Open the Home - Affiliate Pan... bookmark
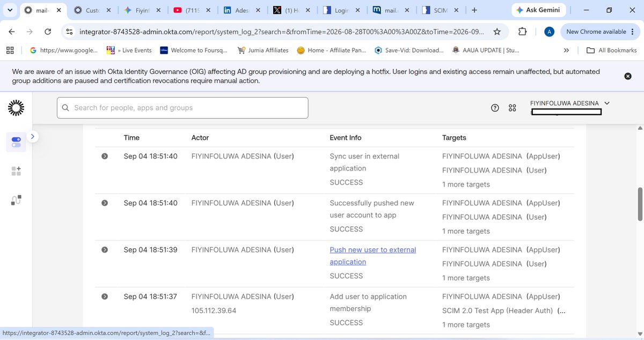 (x=331, y=50)
